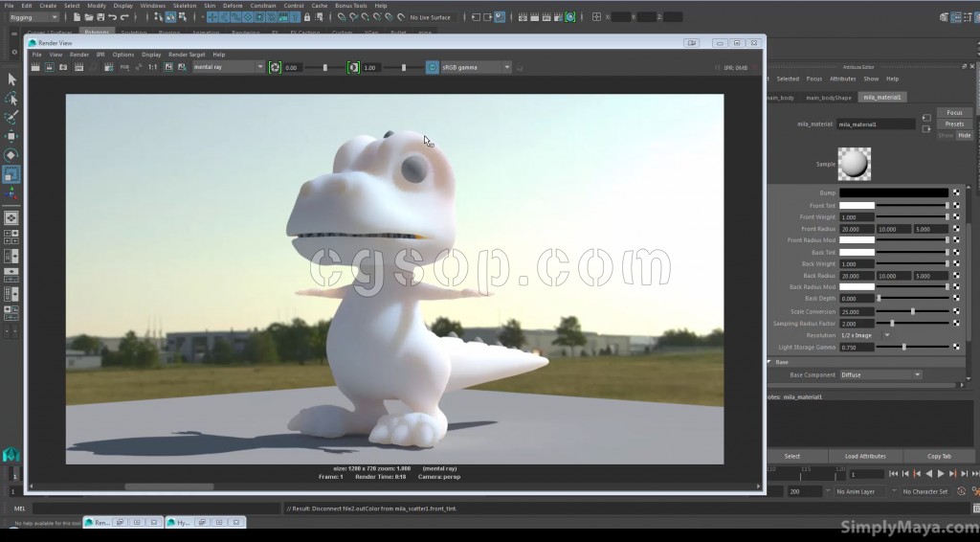Viewport: 980px width, 542px height.
Task: Activate the Move tool in toolbox
Action: 11,136
